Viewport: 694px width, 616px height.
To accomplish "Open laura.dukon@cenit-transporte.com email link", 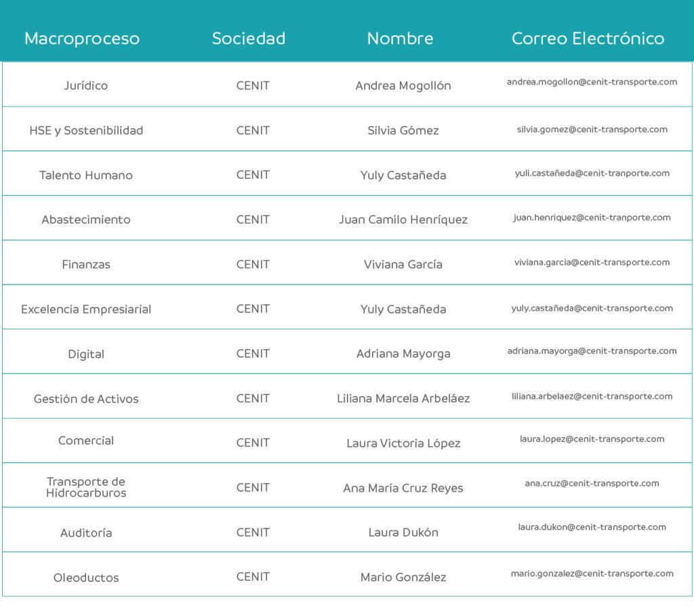I will pos(592,527).
